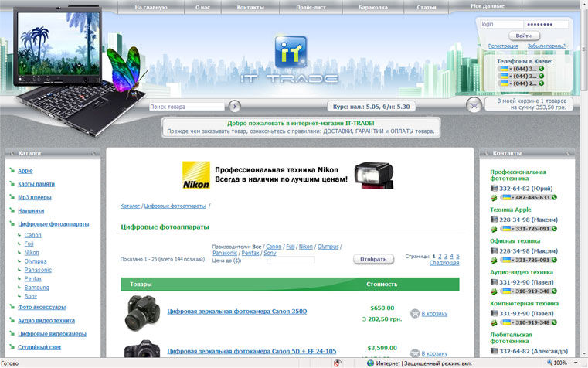Click the Цена до ($) price field

(291, 261)
